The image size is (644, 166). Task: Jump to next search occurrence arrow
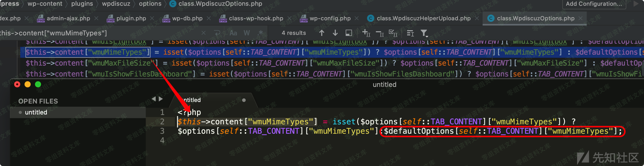coord(335,33)
